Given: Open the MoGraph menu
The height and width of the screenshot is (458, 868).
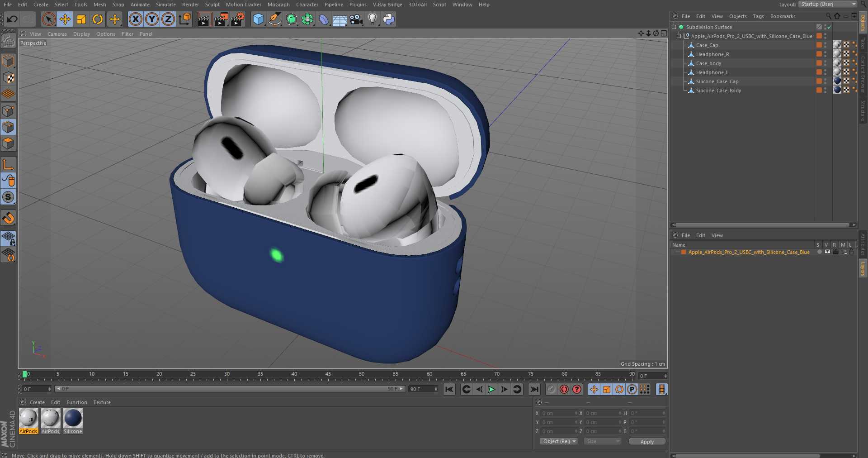Looking at the screenshot, I should click(x=278, y=5).
